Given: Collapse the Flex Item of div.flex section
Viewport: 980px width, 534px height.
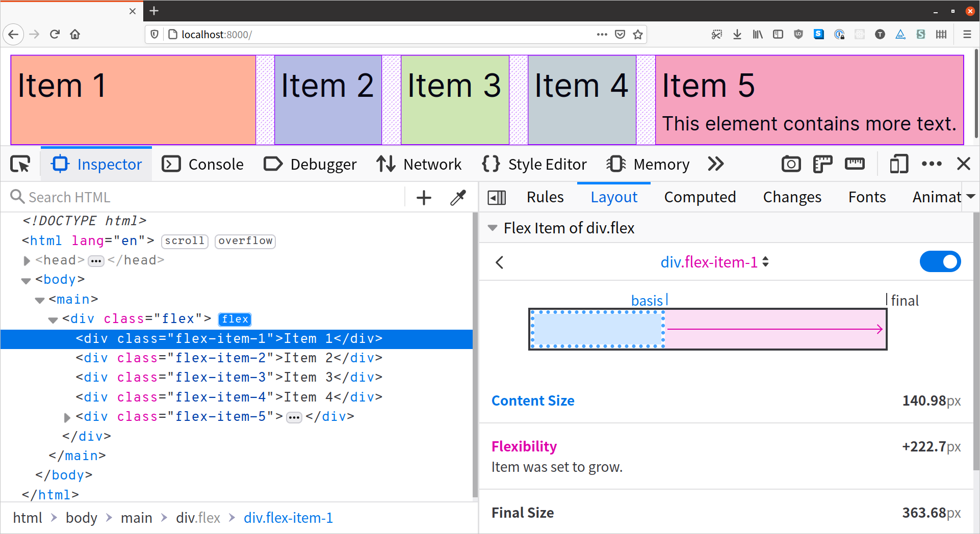Looking at the screenshot, I should 492,228.
